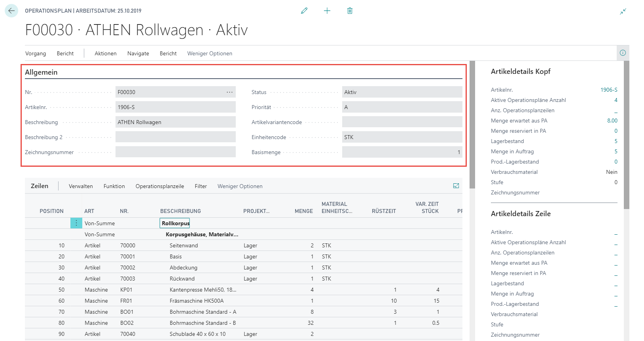Sort by the RÜSTZEIT column header
644x341 pixels.
384,211
